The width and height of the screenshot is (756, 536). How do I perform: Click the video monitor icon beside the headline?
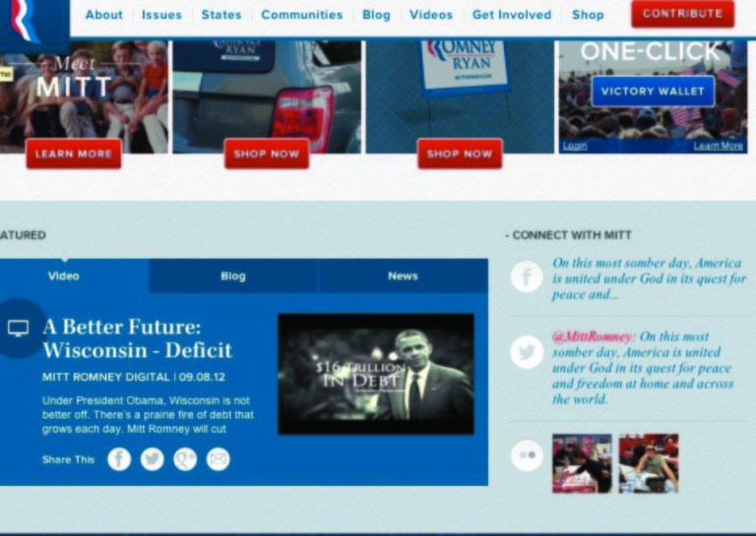[x=19, y=328]
